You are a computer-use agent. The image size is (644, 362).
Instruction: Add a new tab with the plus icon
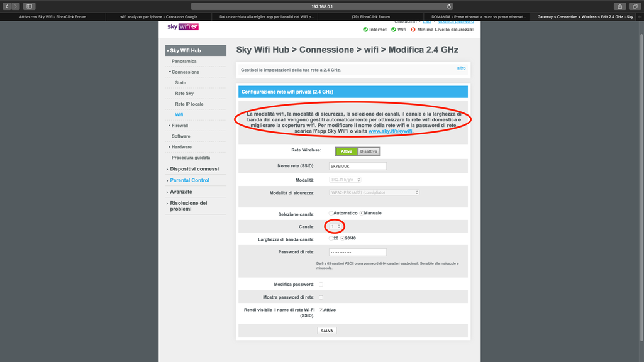tap(640, 17)
